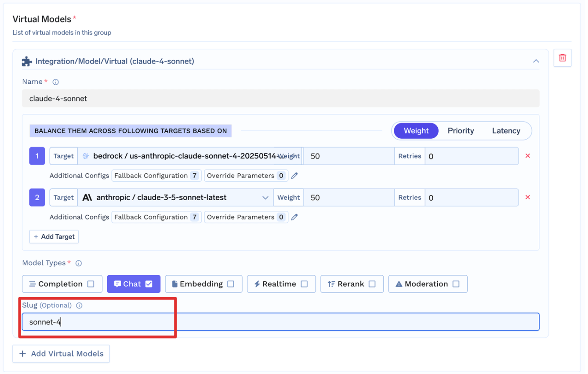Image resolution: width=588 pixels, height=374 pixels.
Task: Show info tooltip next to Model Types
Action: click(79, 263)
